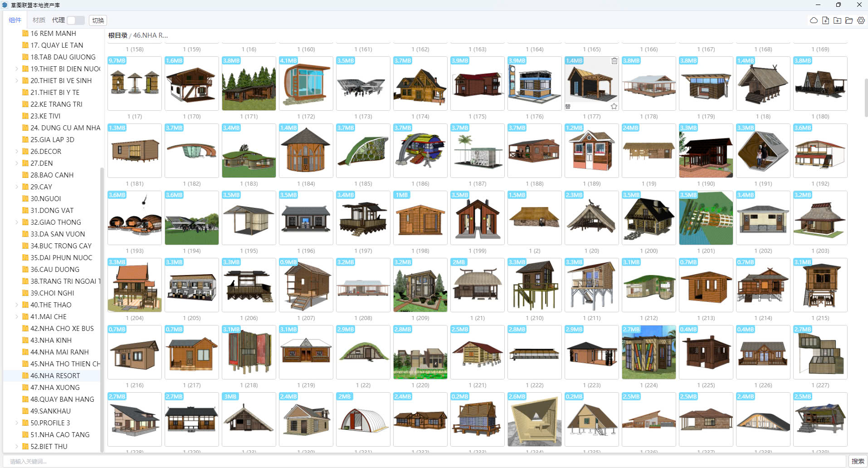Switch to the 组件 tab
This screenshot has height=468, width=868.
[15, 20]
